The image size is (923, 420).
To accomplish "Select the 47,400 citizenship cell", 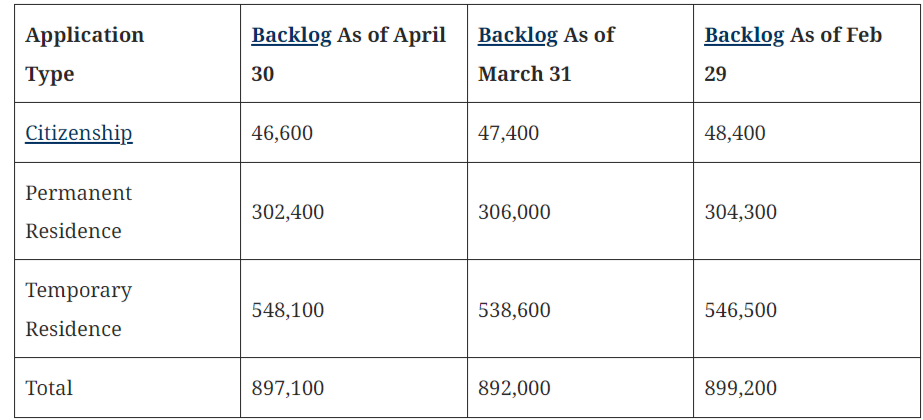I will [509, 133].
